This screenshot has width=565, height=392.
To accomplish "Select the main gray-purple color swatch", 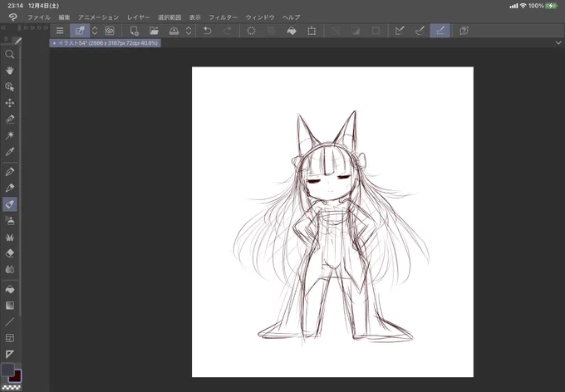I will click(x=7, y=370).
